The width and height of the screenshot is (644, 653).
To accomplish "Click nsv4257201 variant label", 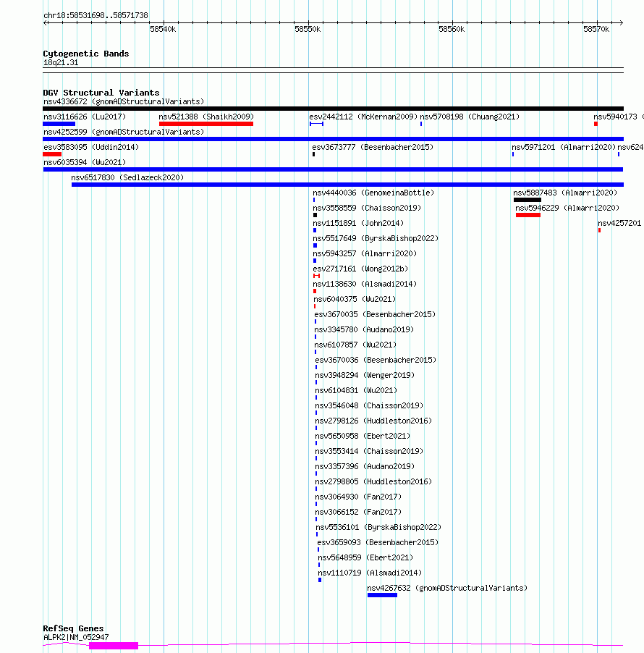I will pos(619,223).
